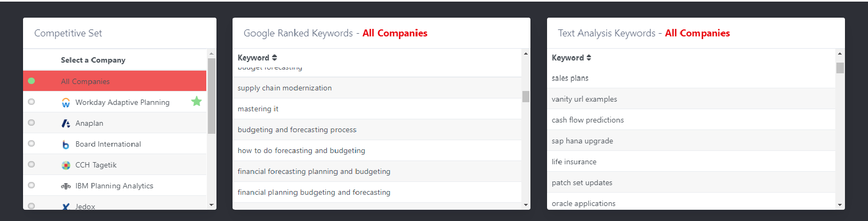Select the CCH Tagetik radio button
Screen dimensions: 868x221
click(32, 164)
